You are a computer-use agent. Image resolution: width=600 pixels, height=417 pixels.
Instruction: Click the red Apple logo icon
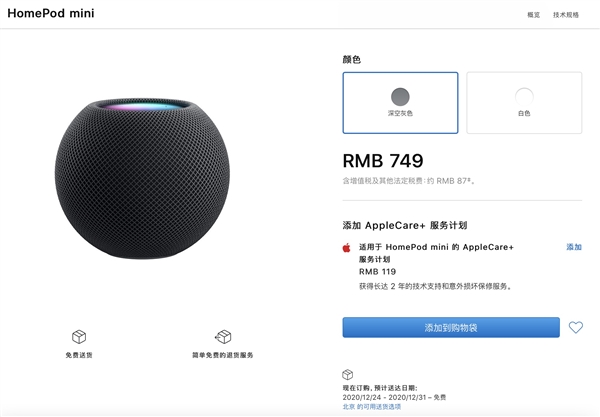(347, 247)
